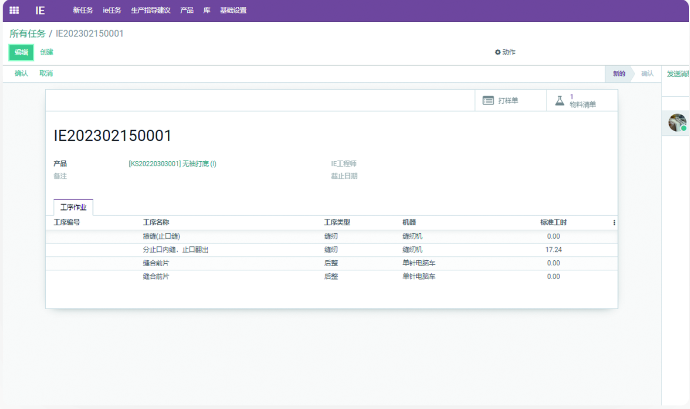Open column options kebab in table header
This screenshot has width=690, height=409.
613,222
